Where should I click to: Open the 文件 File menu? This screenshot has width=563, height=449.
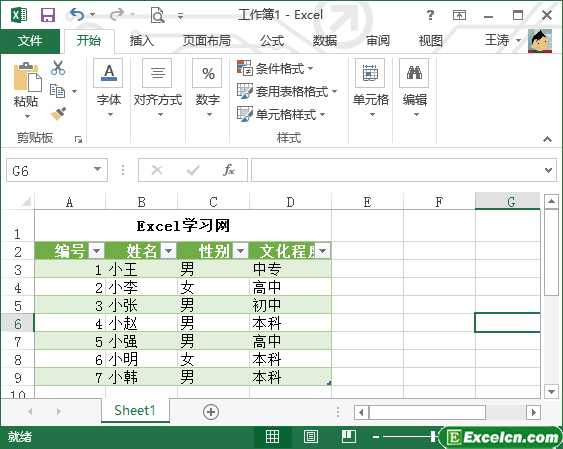(x=30, y=41)
